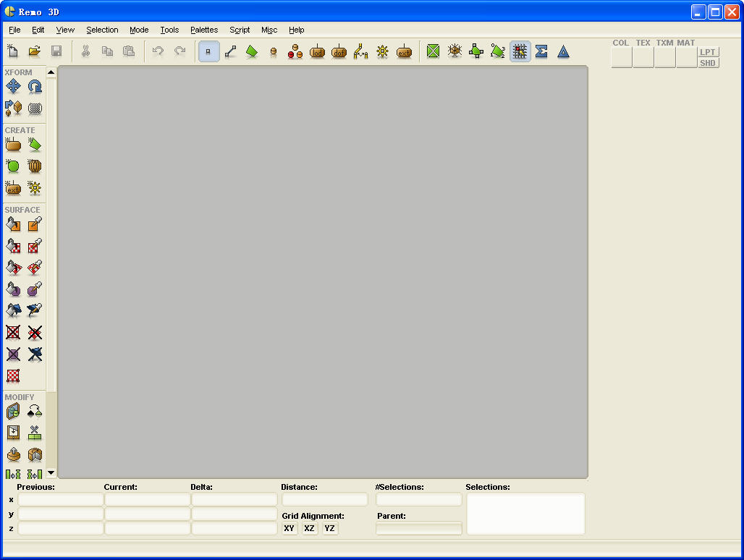Click the DOF node mode icon in toolbar
The height and width of the screenshot is (560, 744).
click(339, 52)
